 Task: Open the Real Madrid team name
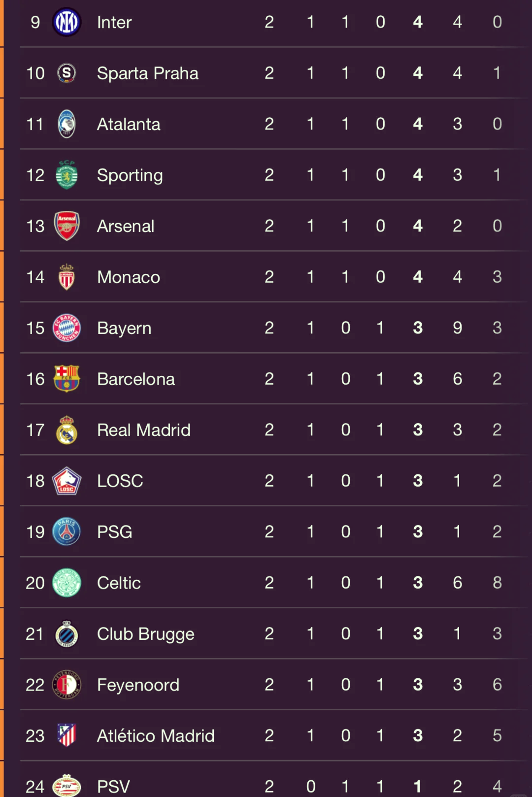pyautogui.click(x=143, y=430)
